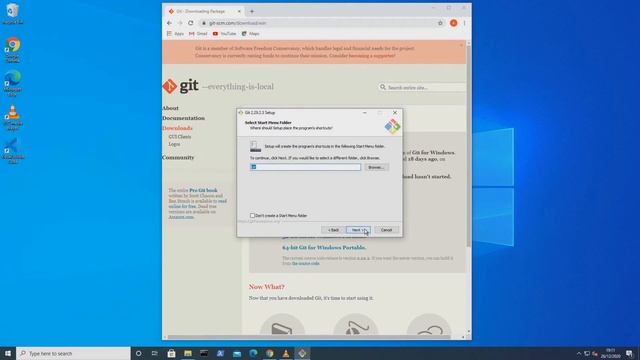Open 'the source code' link
This screenshot has height=360, width=640.
(x=306, y=263)
